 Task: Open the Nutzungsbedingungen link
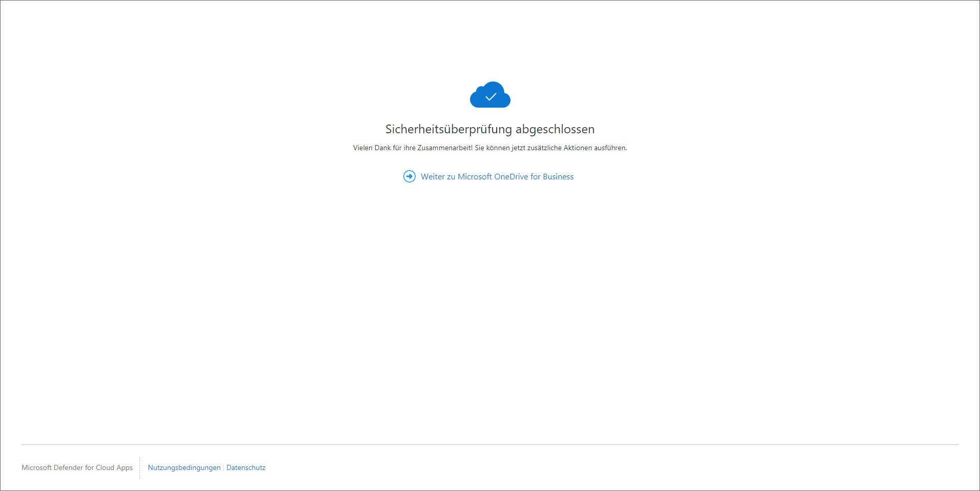[184, 467]
